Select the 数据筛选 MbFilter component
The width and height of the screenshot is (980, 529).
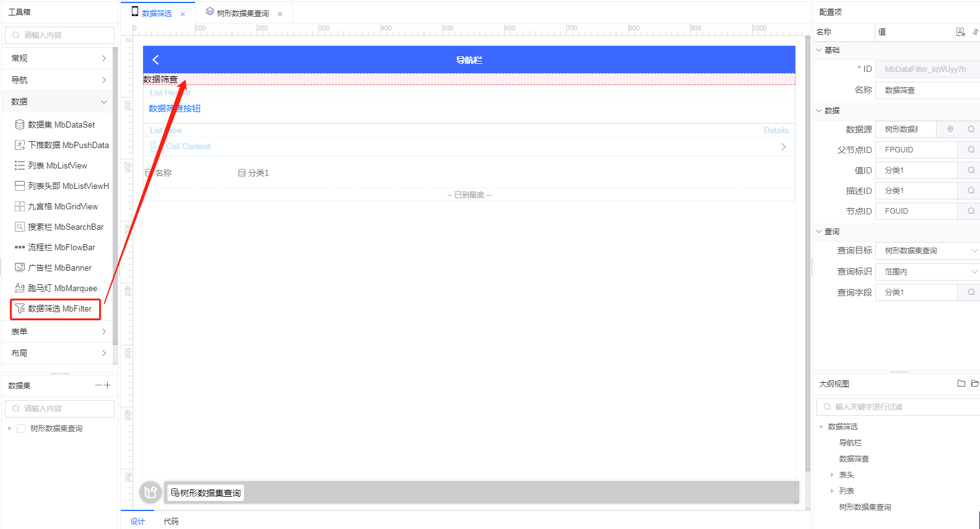pyautogui.click(x=56, y=308)
